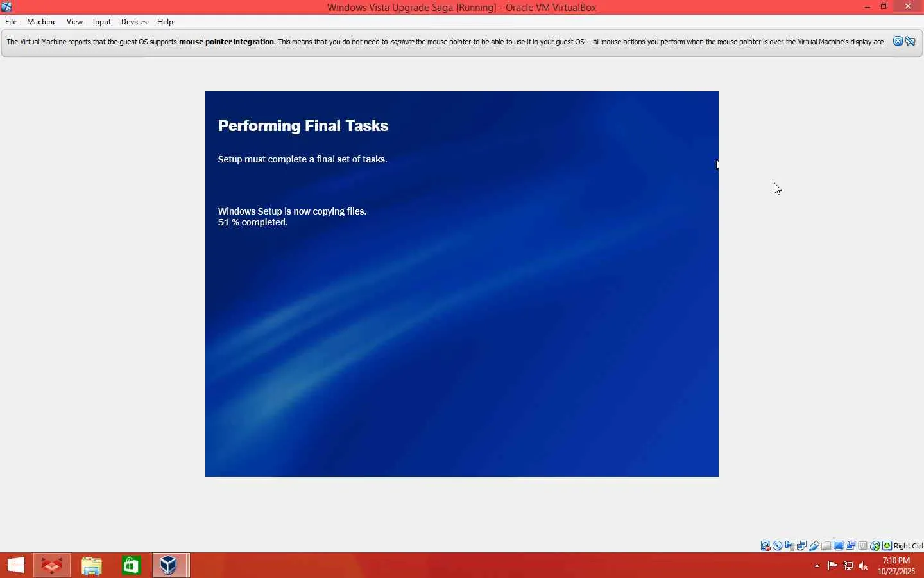The height and width of the screenshot is (578, 924).
Task: Click the red layered app icon in the taskbar
Action: pos(52,565)
